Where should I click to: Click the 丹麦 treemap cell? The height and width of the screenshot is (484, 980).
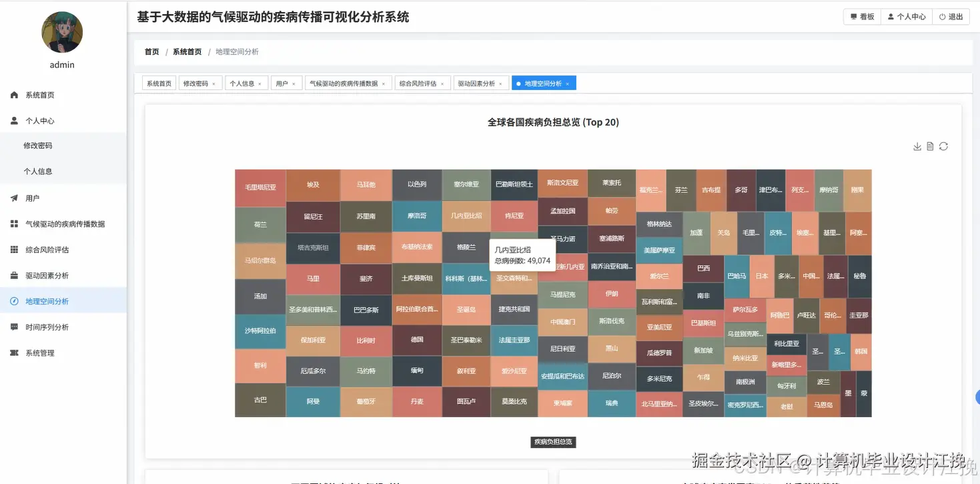point(417,402)
